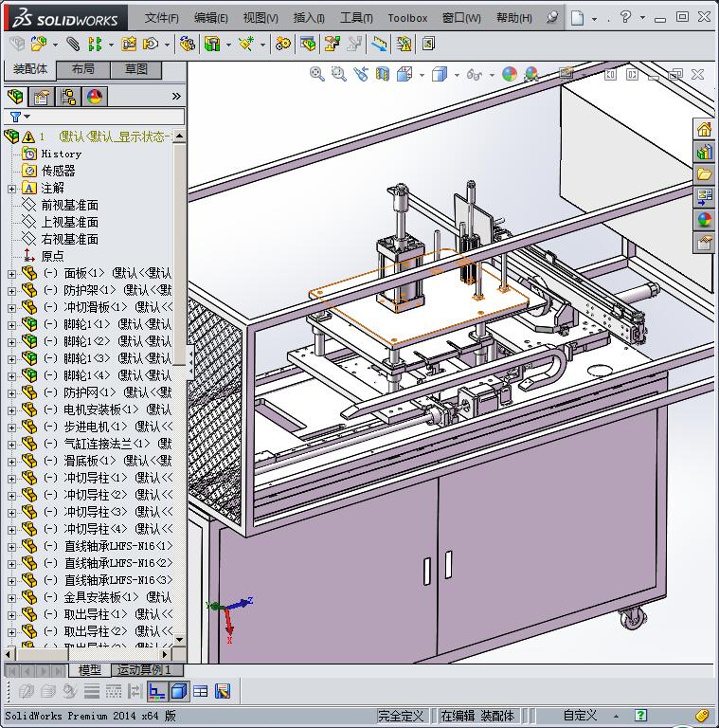Select the 模型 bottom tab
Screen dimensions: 719x728
click(x=90, y=670)
